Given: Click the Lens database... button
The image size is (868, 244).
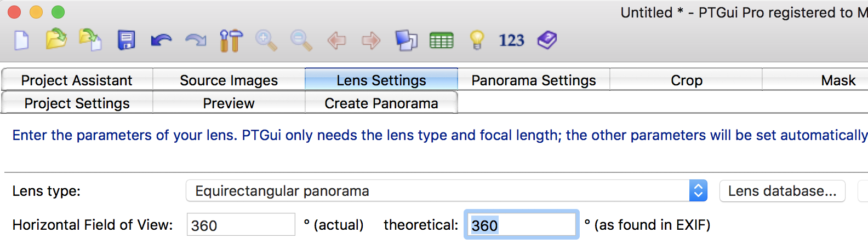Looking at the screenshot, I should [782, 191].
